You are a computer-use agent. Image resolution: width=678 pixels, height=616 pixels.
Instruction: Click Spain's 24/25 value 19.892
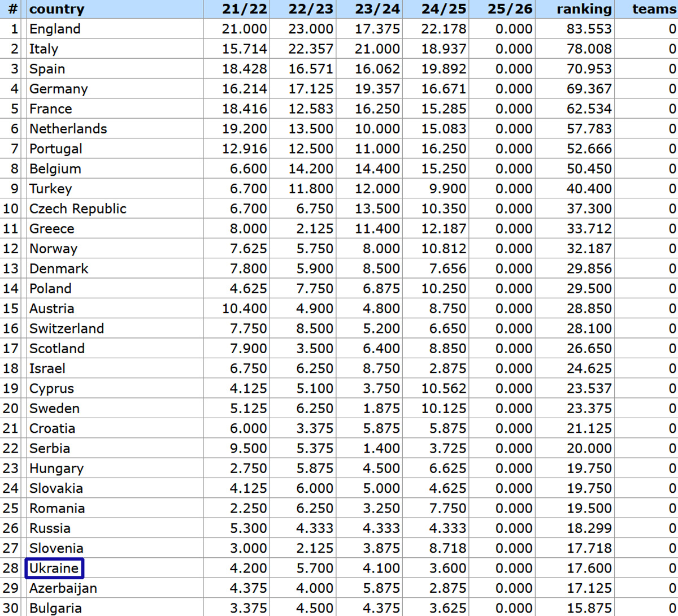(444, 69)
